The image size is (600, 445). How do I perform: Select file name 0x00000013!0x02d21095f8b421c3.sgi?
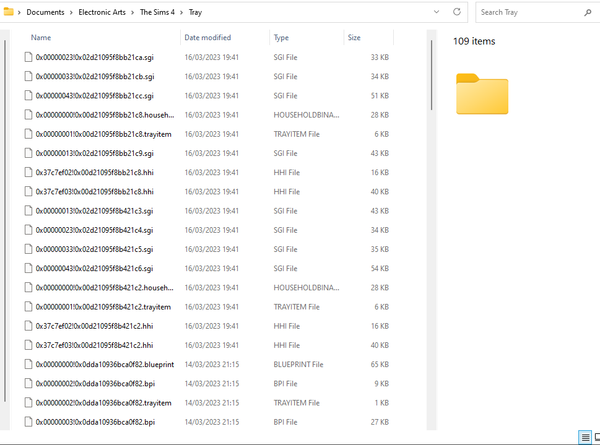[x=94, y=211]
